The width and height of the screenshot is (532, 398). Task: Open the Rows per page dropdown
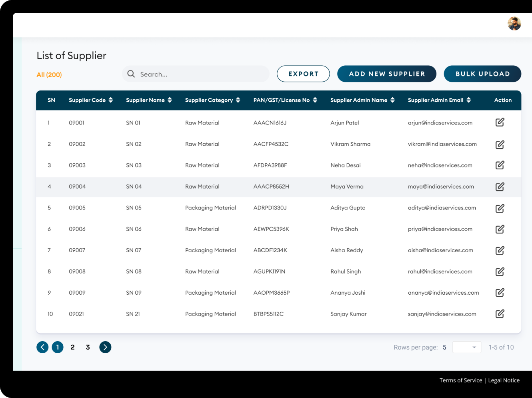[x=466, y=347]
